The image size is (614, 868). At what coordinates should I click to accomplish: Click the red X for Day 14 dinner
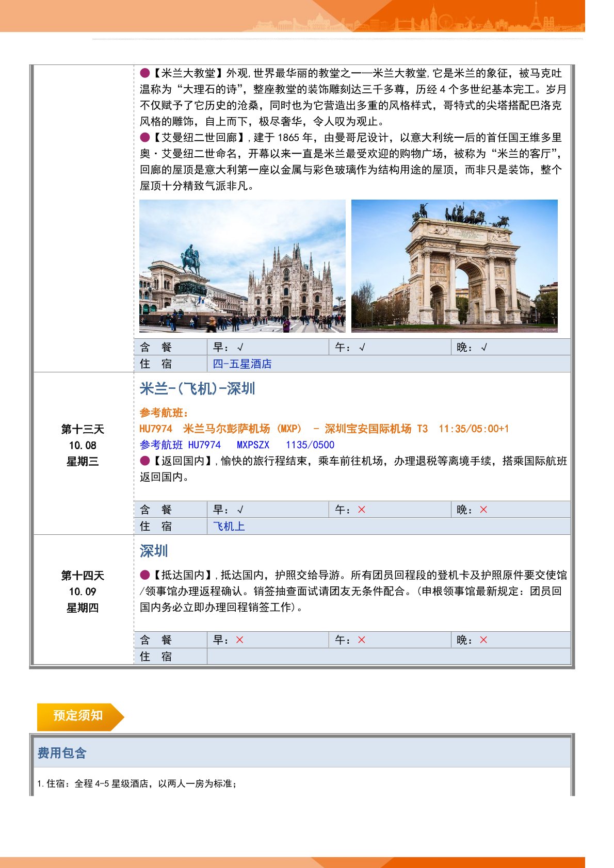click(483, 640)
